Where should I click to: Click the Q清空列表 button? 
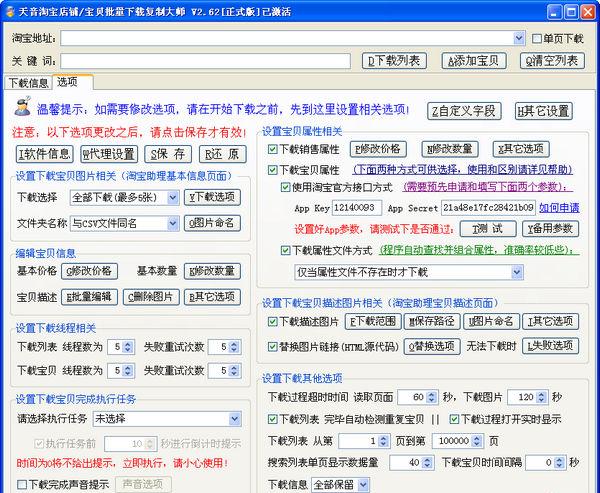click(552, 61)
